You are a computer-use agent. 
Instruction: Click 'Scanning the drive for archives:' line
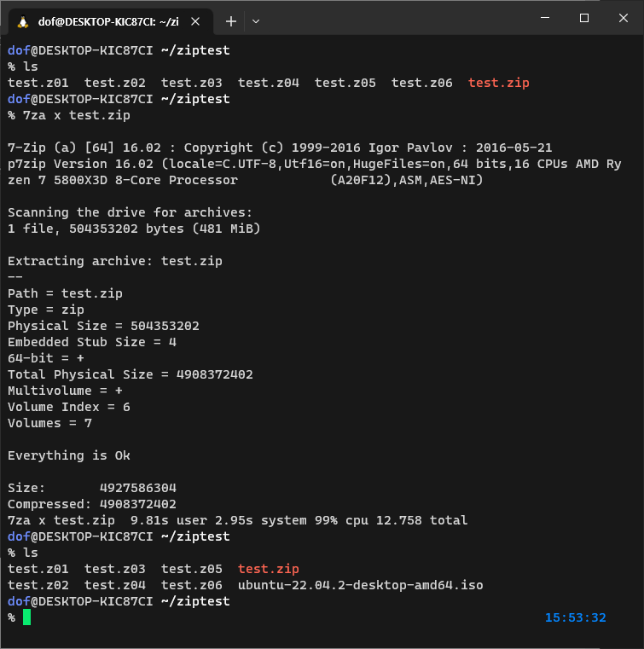(130, 212)
